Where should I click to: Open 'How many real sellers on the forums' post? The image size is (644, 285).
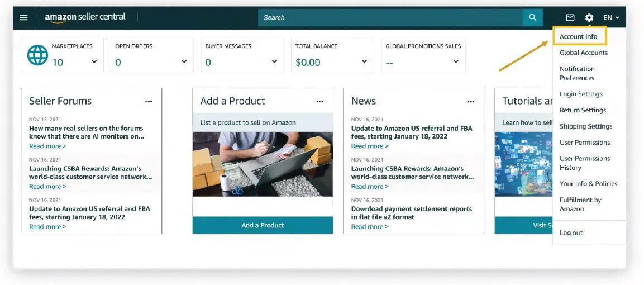click(86, 132)
